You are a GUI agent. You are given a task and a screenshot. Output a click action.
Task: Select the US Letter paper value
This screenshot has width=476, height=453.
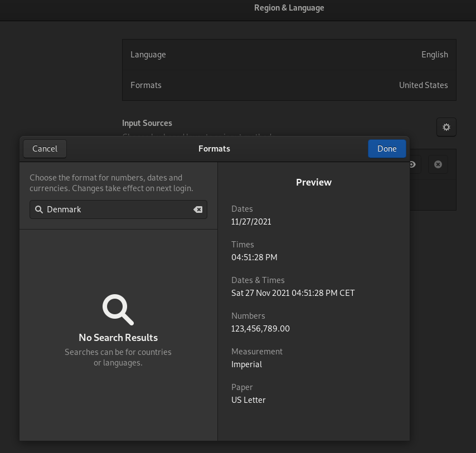click(x=249, y=400)
